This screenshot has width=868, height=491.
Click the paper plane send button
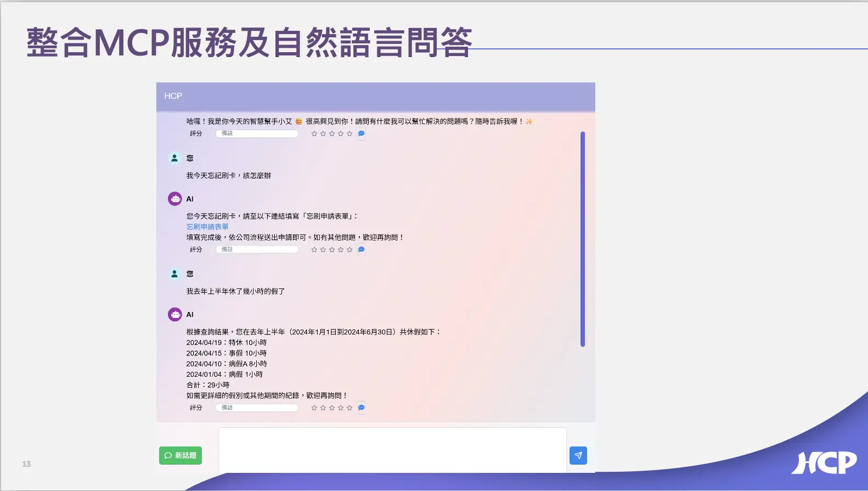pyautogui.click(x=578, y=455)
